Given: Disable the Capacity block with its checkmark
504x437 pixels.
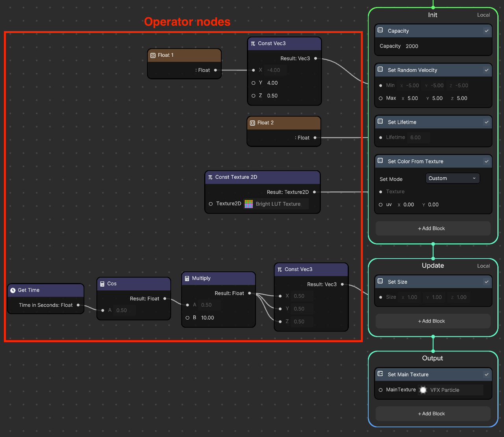Looking at the screenshot, I should [x=486, y=31].
